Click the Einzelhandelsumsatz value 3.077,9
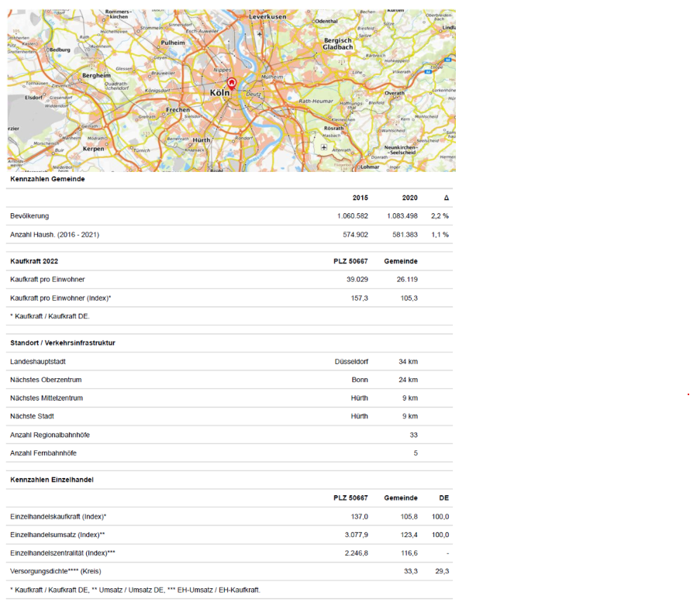This screenshot has height=616, width=690. click(x=354, y=535)
